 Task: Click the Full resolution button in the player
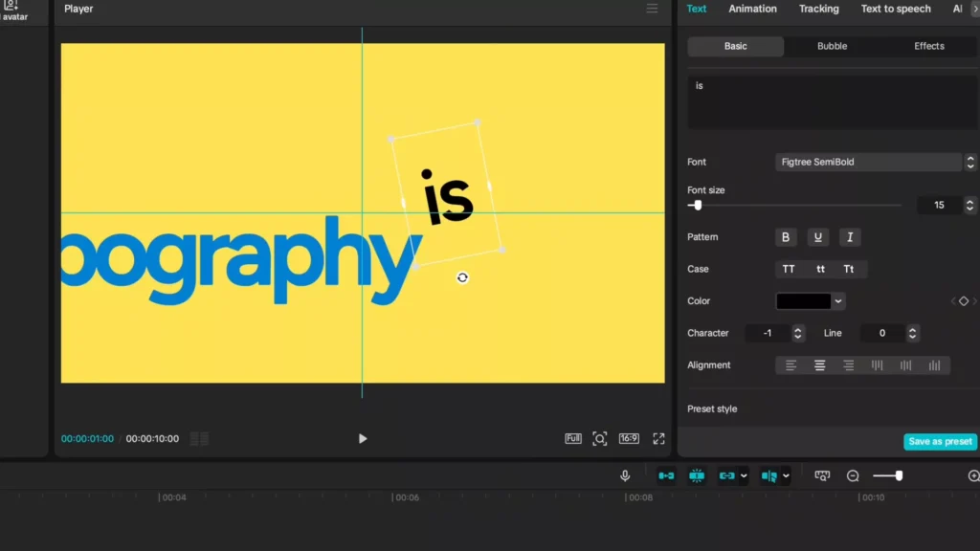pos(572,438)
